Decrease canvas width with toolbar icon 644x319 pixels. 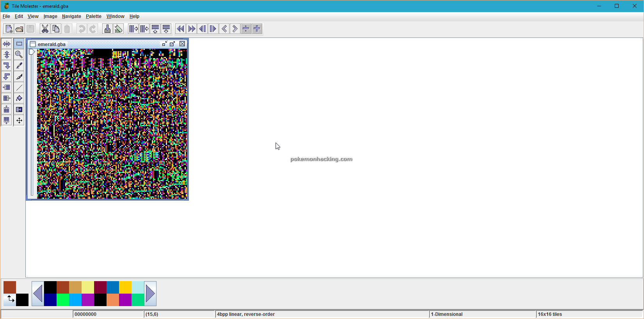[x=133, y=29]
